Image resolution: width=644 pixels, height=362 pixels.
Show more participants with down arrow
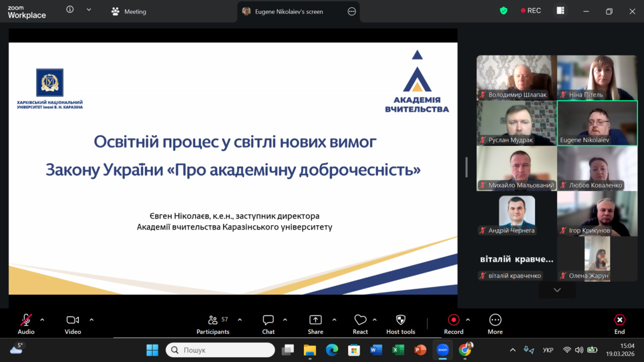pyautogui.click(x=557, y=290)
